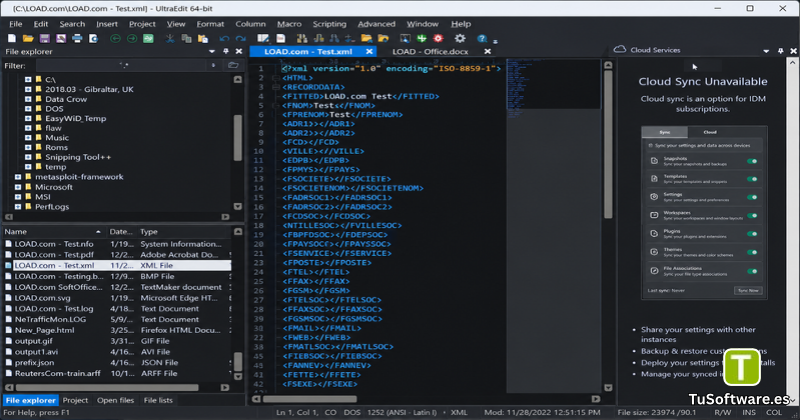Switch to the File lists tab
This screenshot has width=800, height=420.
158,401
